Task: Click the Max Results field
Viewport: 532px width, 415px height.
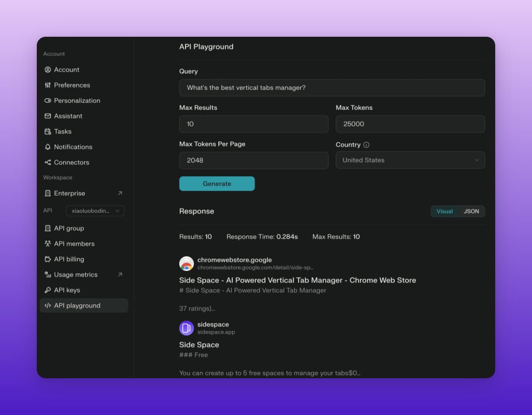Action: 254,124
